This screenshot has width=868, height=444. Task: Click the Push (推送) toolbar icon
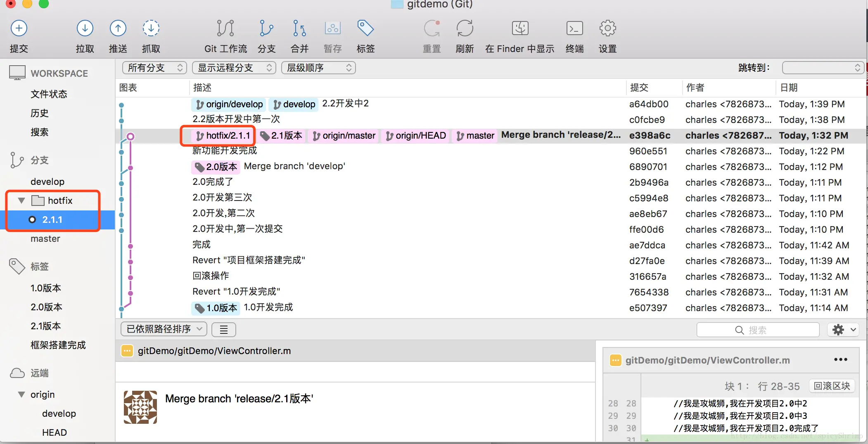click(x=118, y=28)
